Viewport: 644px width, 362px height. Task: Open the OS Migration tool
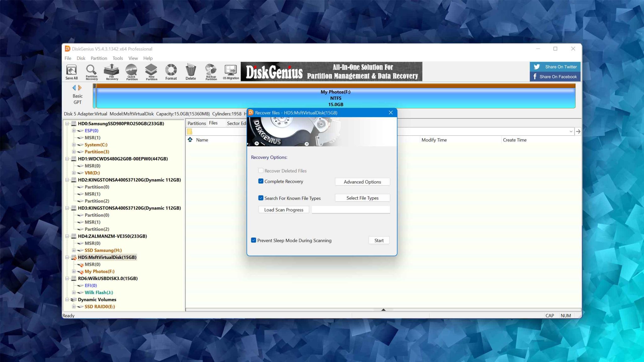pos(231,72)
